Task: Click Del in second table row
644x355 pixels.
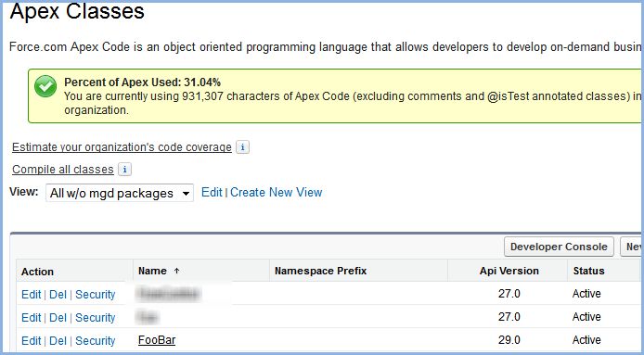Action: 58,318
